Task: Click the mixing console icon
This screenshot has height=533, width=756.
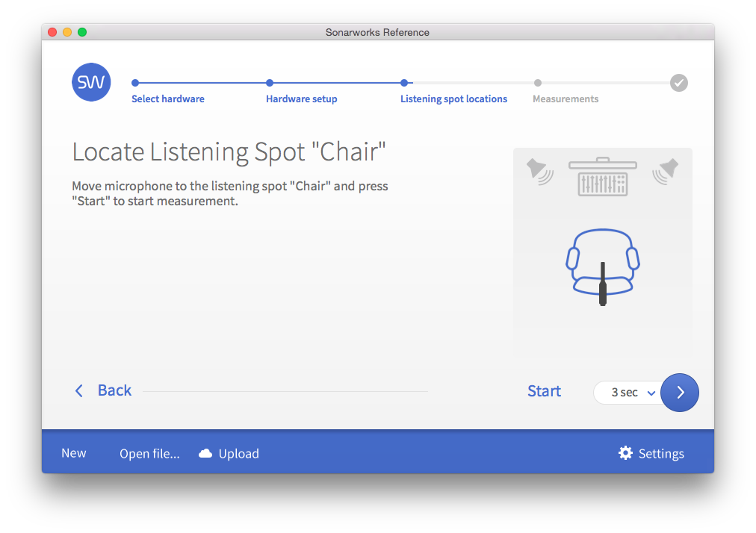Action: pos(602,177)
